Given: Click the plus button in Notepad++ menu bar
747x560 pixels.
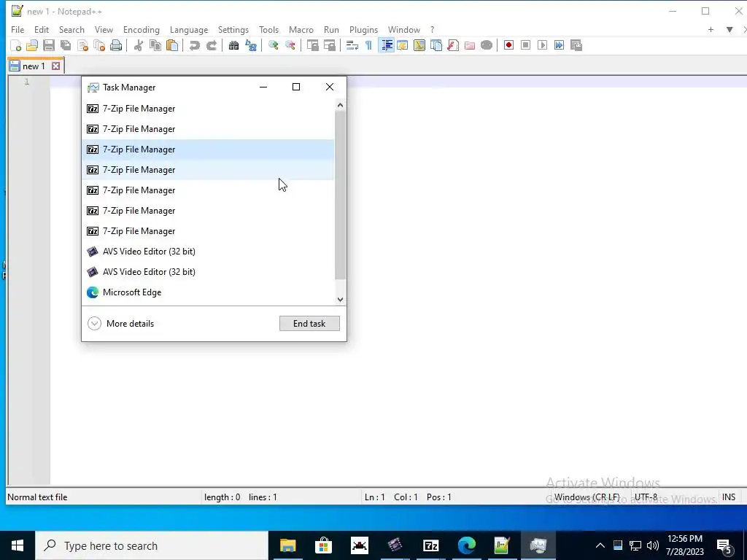Looking at the screenshot, I should (x=711, y=29).
